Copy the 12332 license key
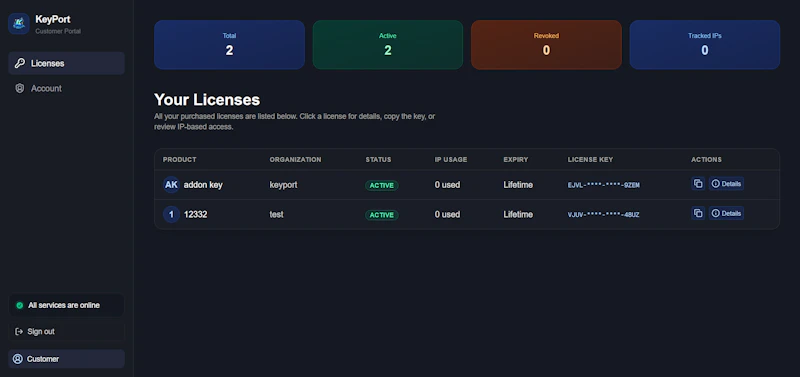Viewport: 800px width, 377px height. 698,213
